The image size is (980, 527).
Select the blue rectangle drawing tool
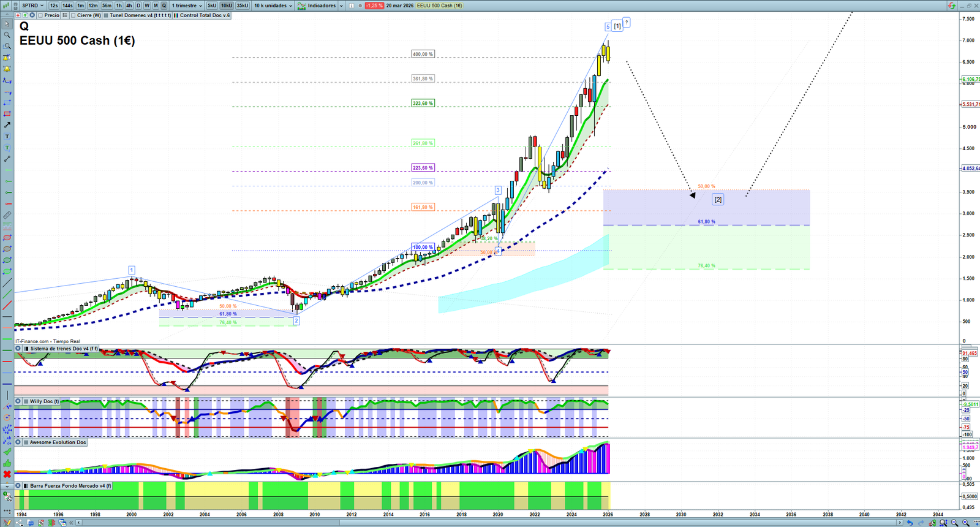tap(7, 103)
